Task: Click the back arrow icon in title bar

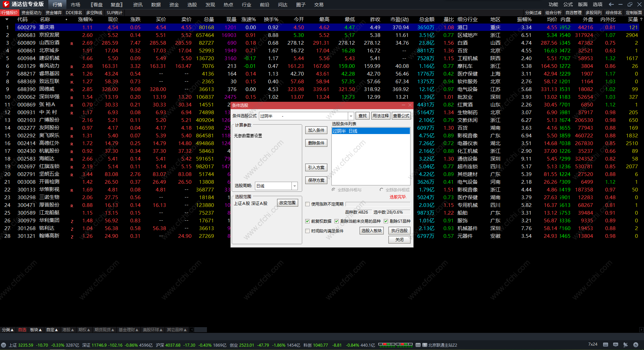Action: [611, 4]
